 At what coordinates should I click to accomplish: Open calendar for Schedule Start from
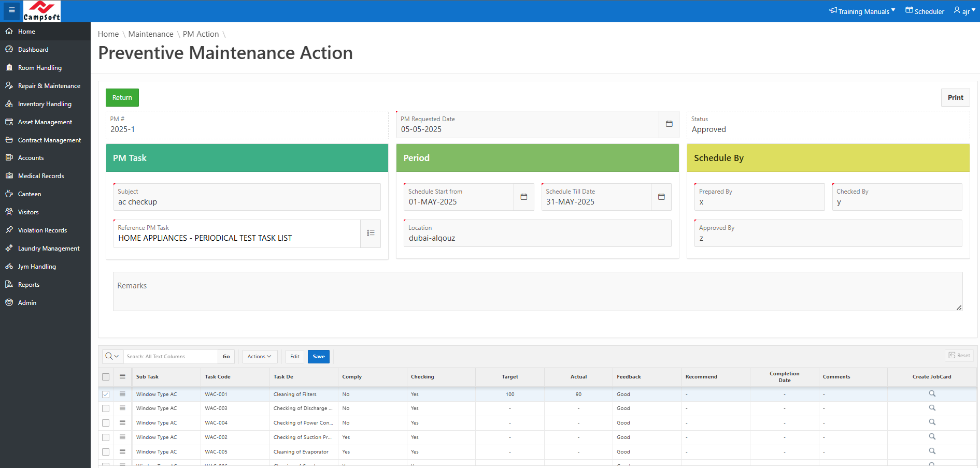(x=523, y=197)
